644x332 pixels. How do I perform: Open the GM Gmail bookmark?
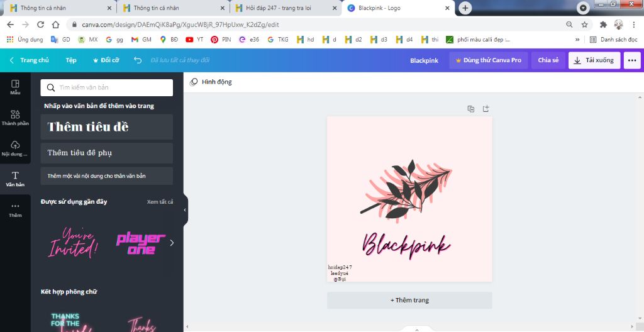(x=142, y=40)
